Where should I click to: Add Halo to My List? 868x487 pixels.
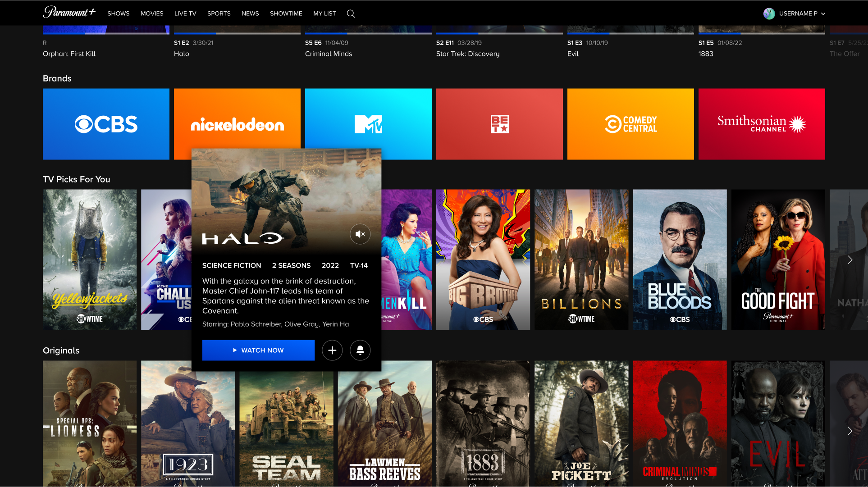click(x=332, y=350)
